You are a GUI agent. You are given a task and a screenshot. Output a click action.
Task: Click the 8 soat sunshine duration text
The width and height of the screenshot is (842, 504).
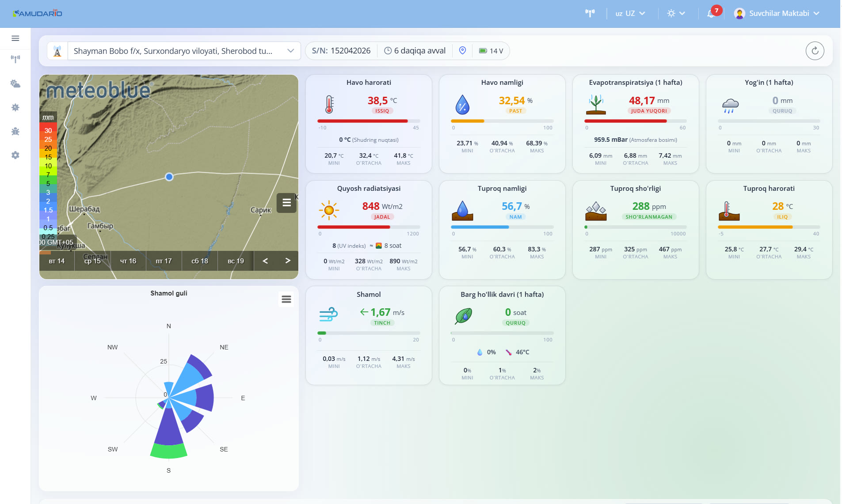(x=392, y=246)
